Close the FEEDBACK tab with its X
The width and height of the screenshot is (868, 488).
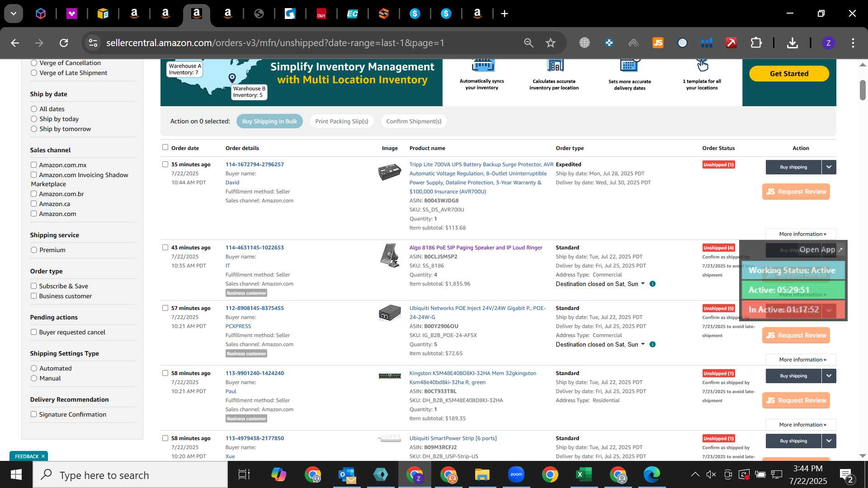point(43,456)
